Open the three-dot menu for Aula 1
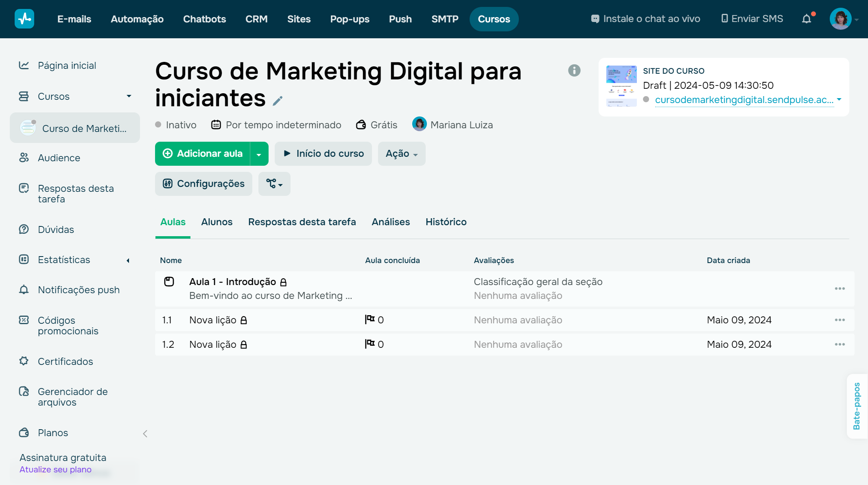The image size is (868, 485). 840,288
